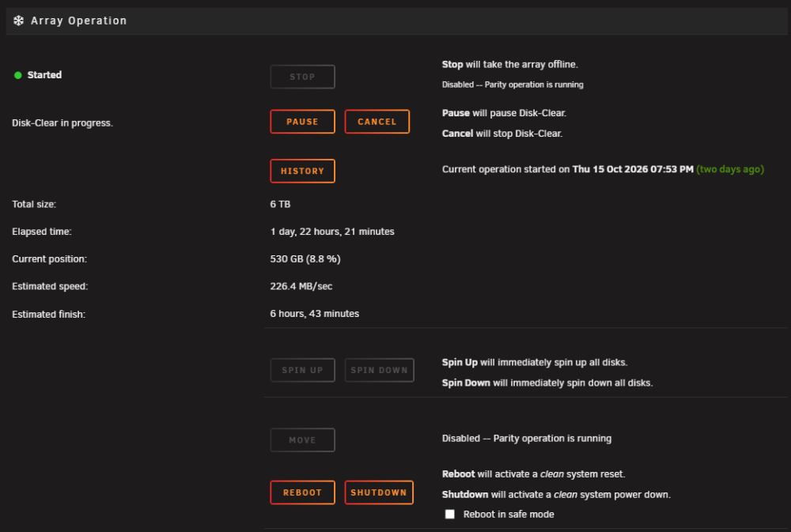The height and width of the screenshot is (532, 791).
Task: Click the disabled Stop button
Action: (x=303, y=77)
